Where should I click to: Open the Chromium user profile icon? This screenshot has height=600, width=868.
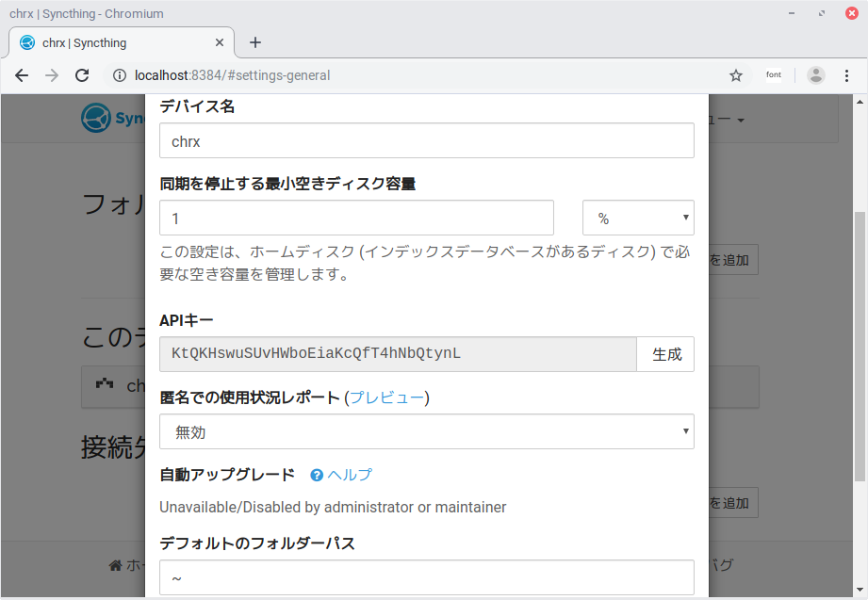[816, 75]
